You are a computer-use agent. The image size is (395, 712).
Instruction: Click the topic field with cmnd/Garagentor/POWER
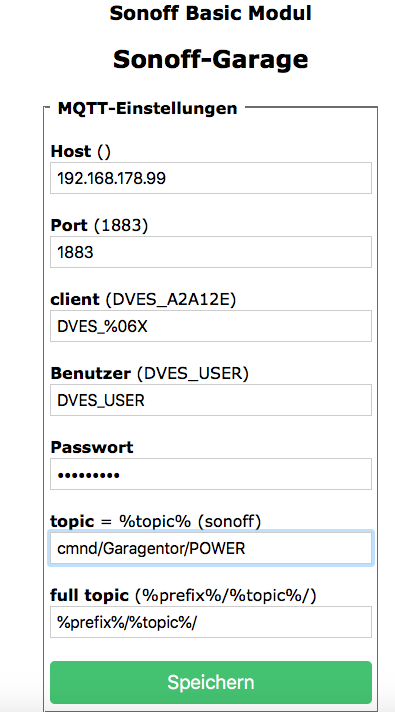(x=211, y=548)
